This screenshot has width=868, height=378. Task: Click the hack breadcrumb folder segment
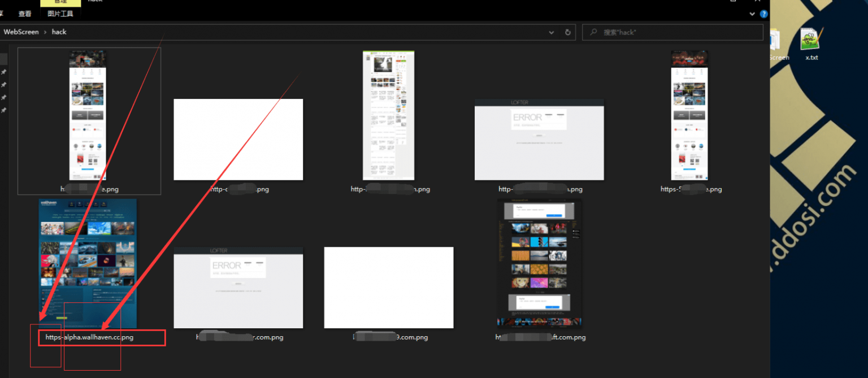pos(59,32)
